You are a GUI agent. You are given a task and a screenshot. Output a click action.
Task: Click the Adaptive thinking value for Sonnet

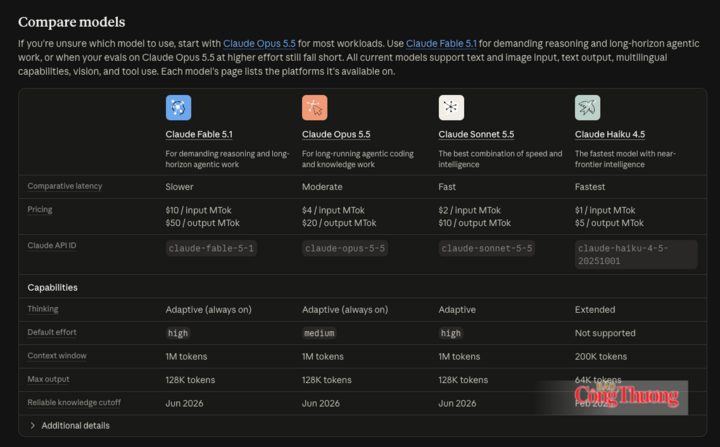(x=457, y=310)
